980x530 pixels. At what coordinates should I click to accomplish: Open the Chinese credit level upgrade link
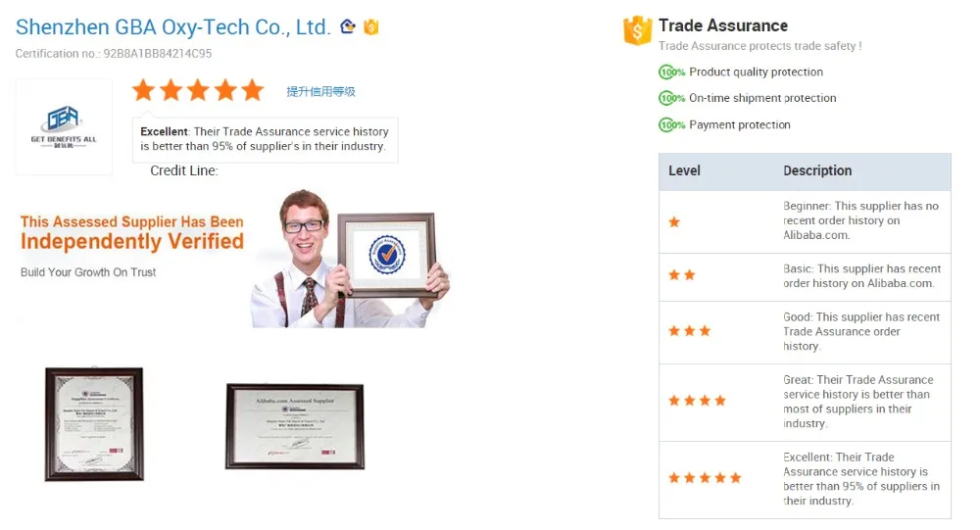[x=320, y=91]
